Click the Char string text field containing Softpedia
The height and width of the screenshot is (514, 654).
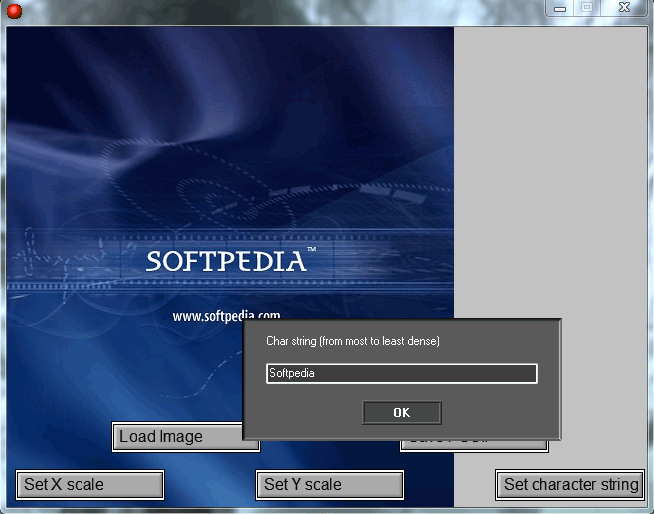(x=402, y=373)
